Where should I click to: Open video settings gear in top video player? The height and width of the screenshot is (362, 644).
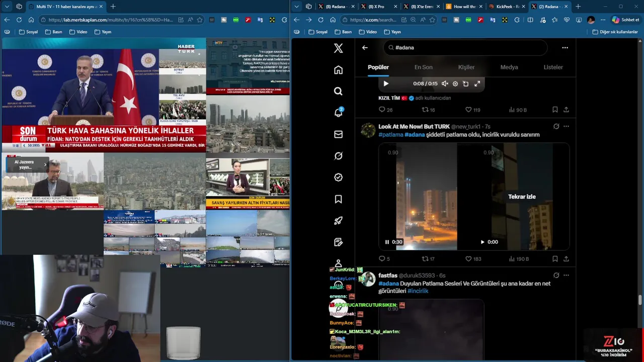click(x=455, y=84)
